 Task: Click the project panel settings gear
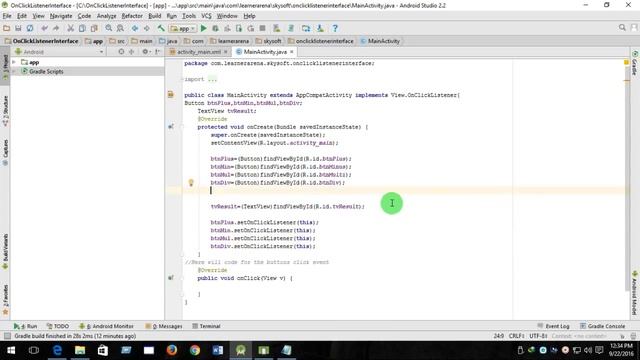(x=146, y=52)
